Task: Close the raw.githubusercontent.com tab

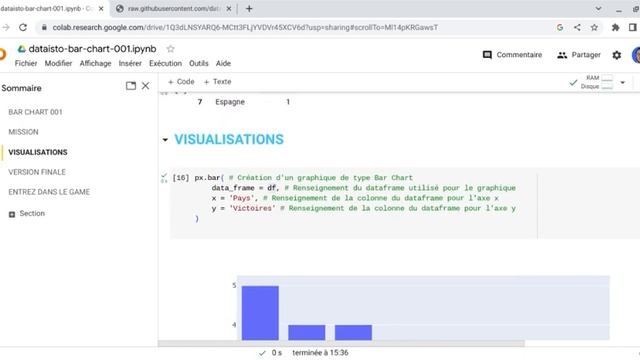Action: point(229,9)
